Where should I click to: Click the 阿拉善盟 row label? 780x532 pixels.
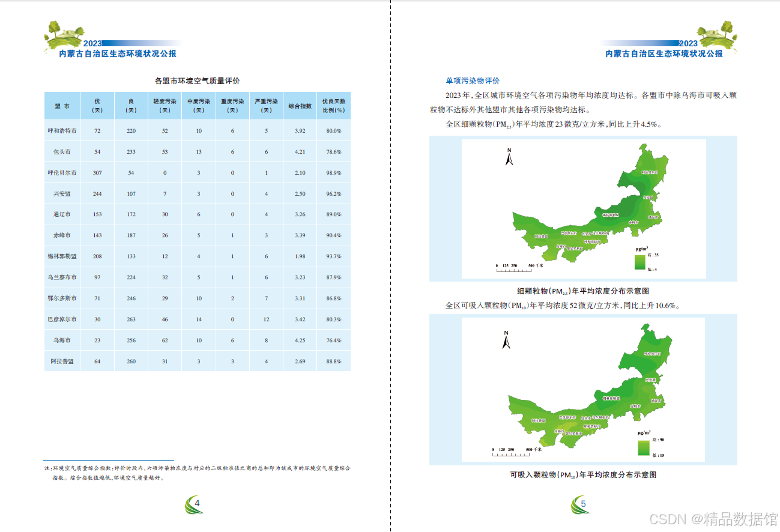tap(62, 361)
